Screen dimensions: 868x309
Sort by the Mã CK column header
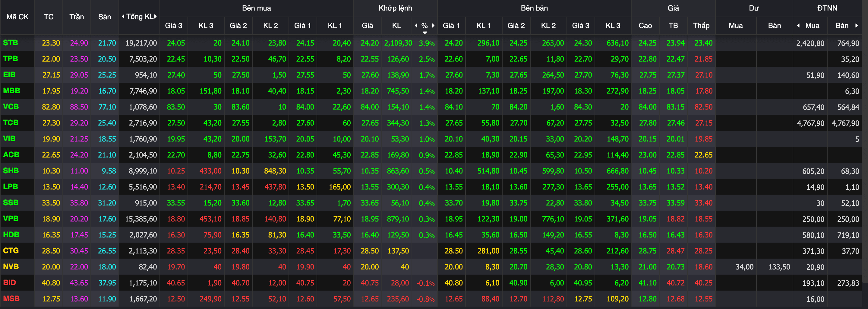[x=17, y=17]
